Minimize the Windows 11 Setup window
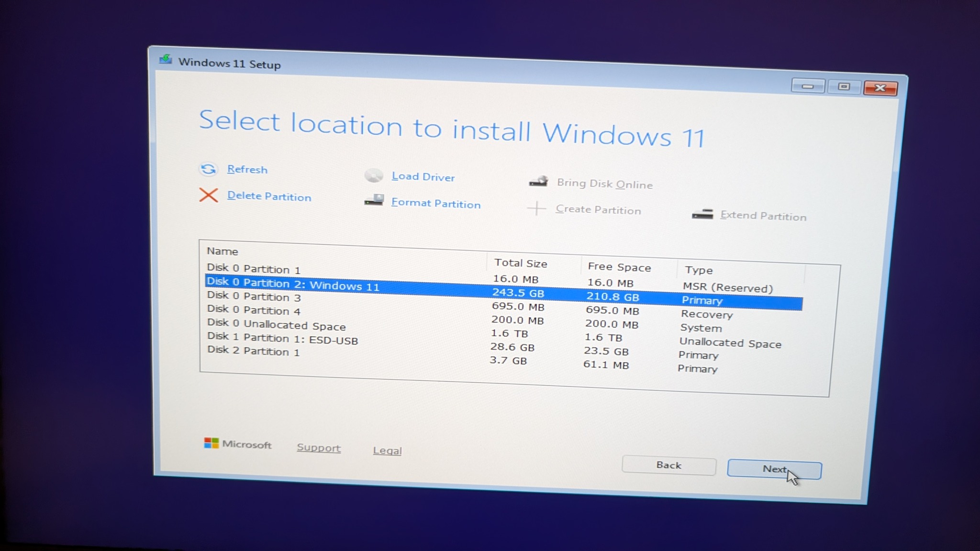 (x=808, y=86)
